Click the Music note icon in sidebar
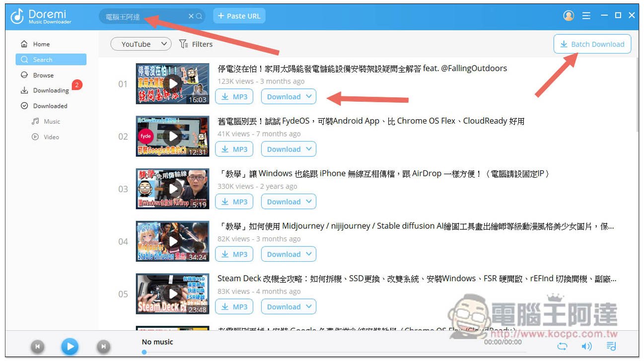The image size is (644, 361). tap(35, 121)
